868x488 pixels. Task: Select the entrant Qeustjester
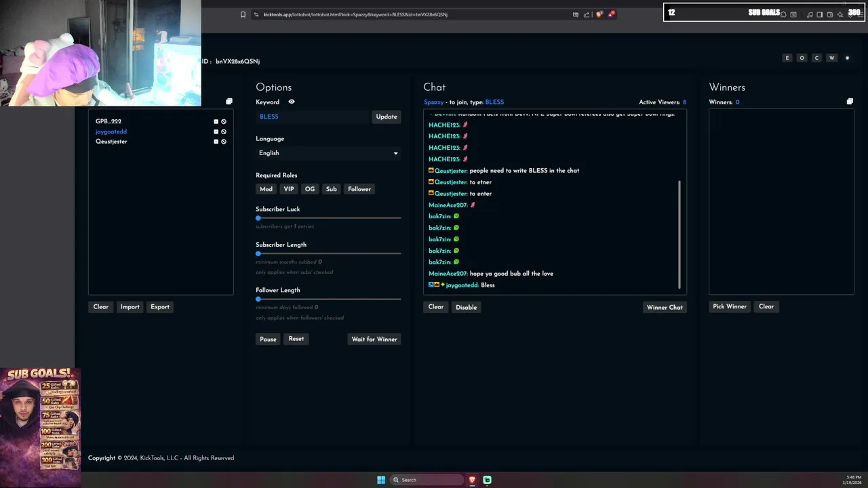[111, 142]
